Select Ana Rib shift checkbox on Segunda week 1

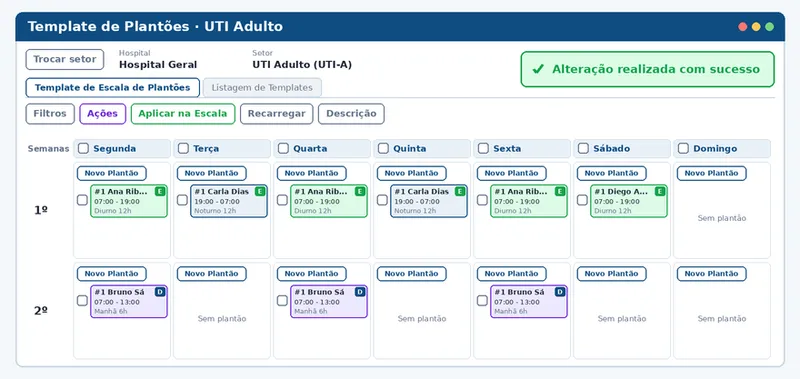pos(82,200)
